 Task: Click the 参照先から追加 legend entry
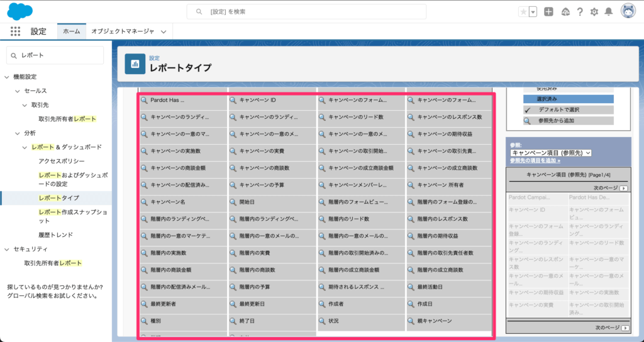569,121
